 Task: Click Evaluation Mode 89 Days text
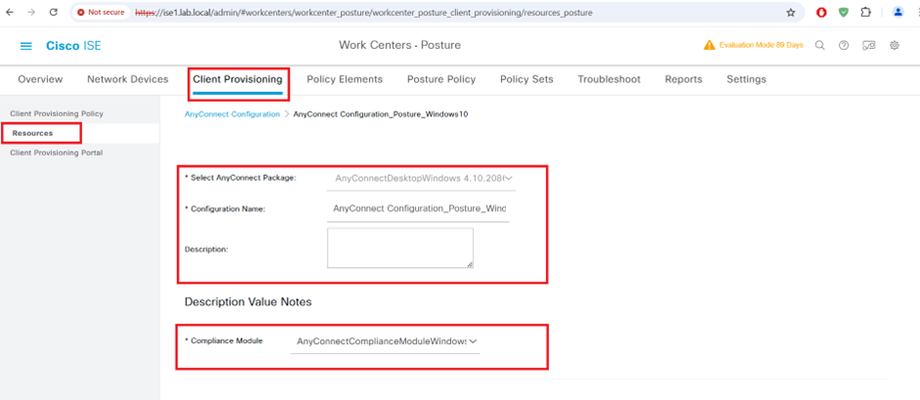click(761, 45)
